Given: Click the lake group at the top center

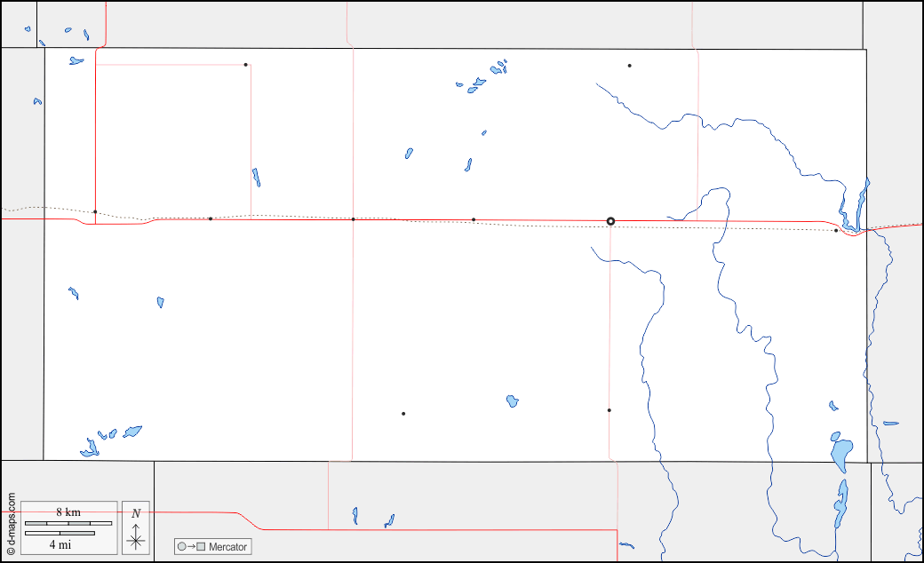Looking at the screenshot, I should click(477, 84).
